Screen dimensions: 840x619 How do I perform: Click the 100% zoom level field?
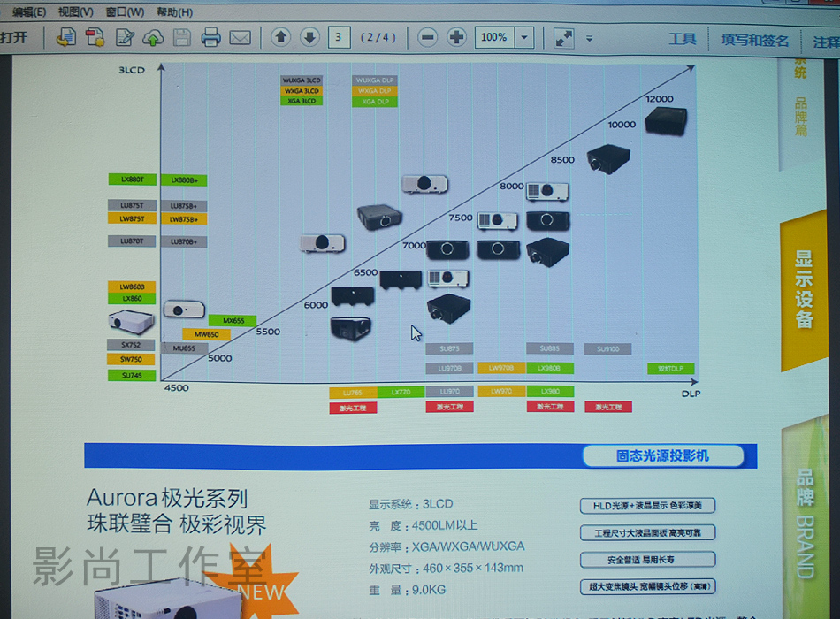pos(494,37)
